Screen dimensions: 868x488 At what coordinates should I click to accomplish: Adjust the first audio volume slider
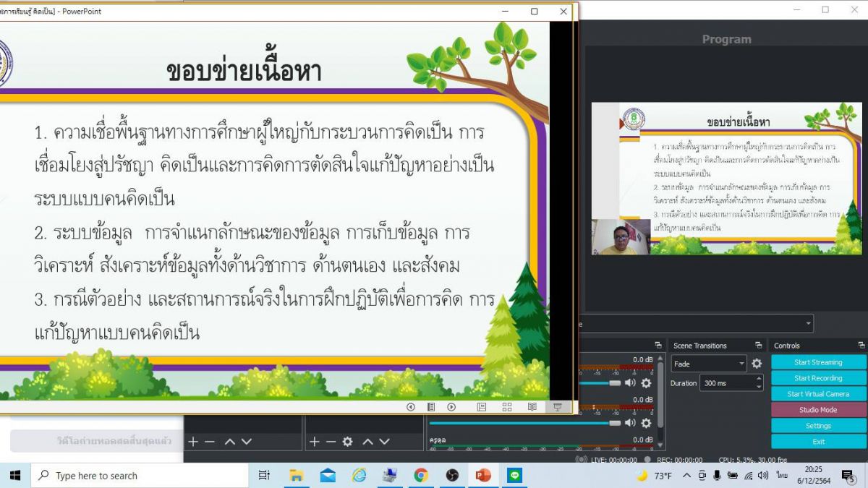pyautogui.click(x=615, y=383)
